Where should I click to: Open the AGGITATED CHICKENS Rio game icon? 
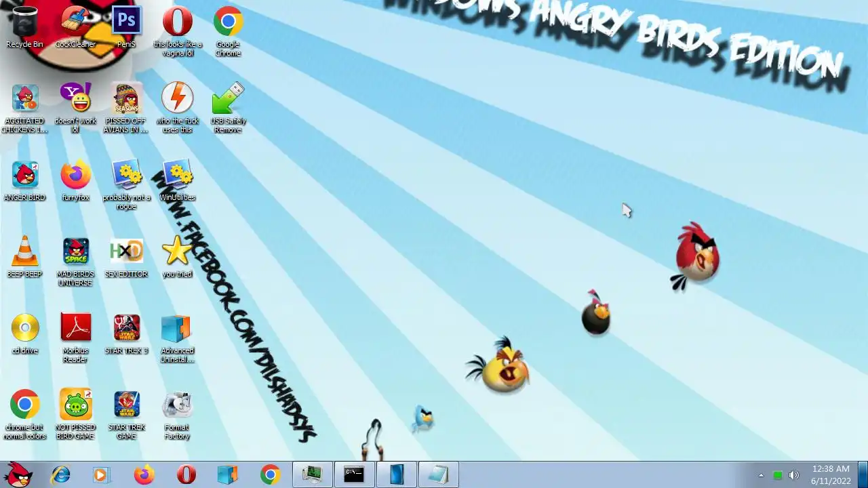(x=24, y=108)
